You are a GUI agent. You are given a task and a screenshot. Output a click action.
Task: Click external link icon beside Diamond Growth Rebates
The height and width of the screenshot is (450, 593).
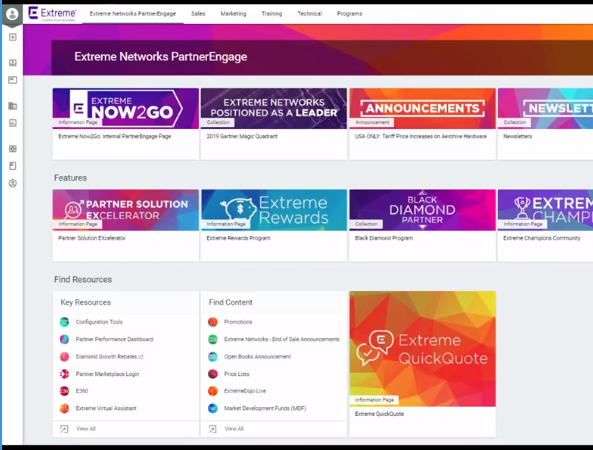coord(141,357)
